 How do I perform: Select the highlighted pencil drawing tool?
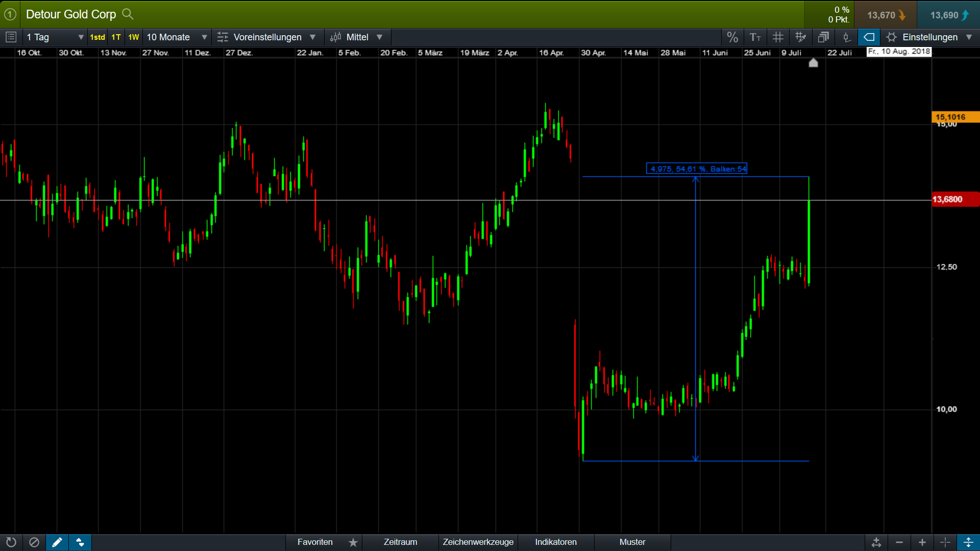(57, 542)
